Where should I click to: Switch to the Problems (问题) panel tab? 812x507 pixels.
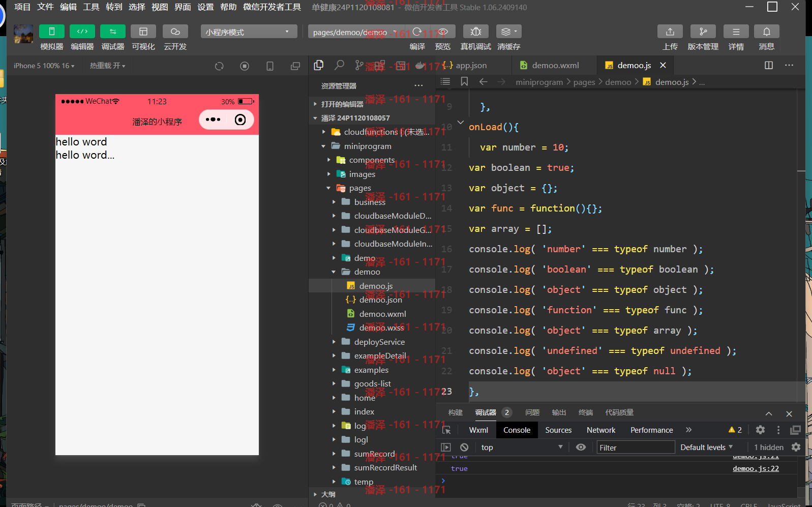tap(532, 412)
